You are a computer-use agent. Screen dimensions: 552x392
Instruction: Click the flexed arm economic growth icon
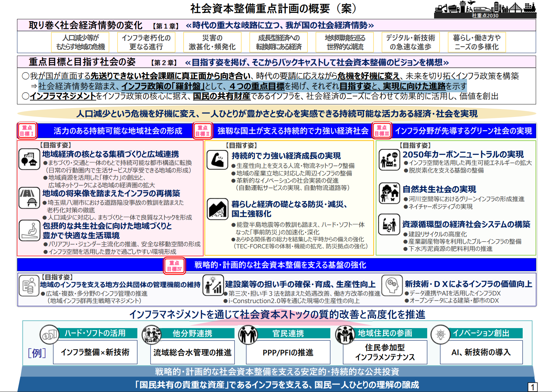tap(217, 160)
